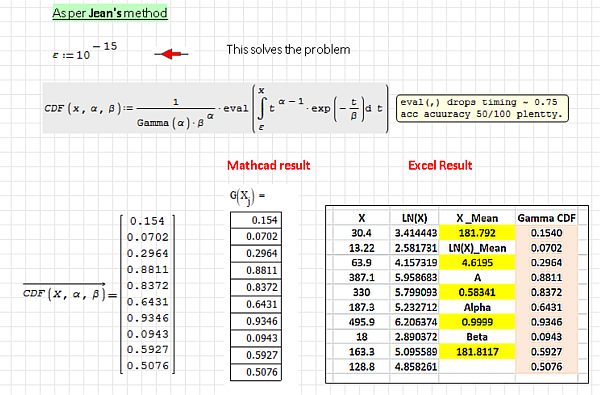Click the "Excel Result" red label
600x395 pixels.
[x=440, y=165]
